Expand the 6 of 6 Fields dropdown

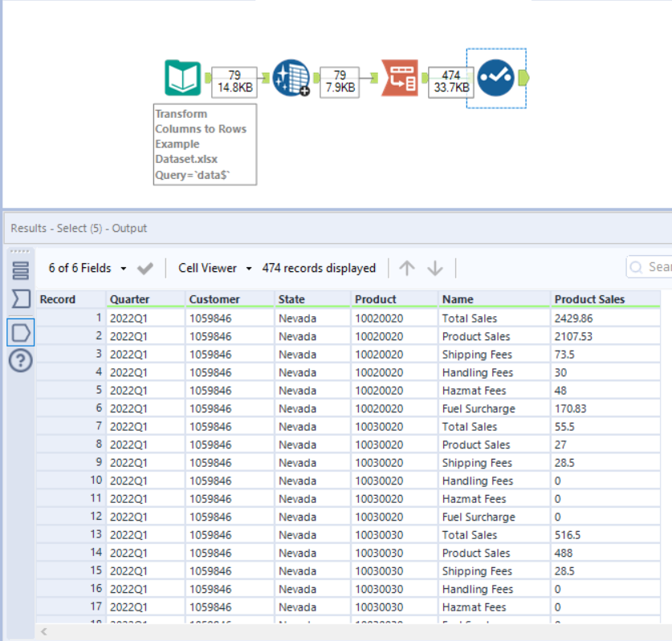point(88,268)
